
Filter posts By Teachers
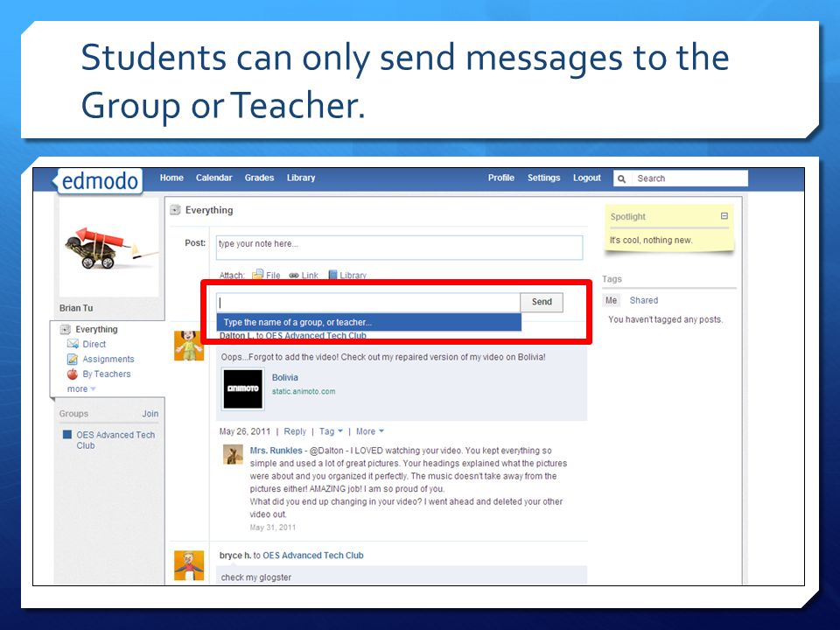click(x=107, y=374)
